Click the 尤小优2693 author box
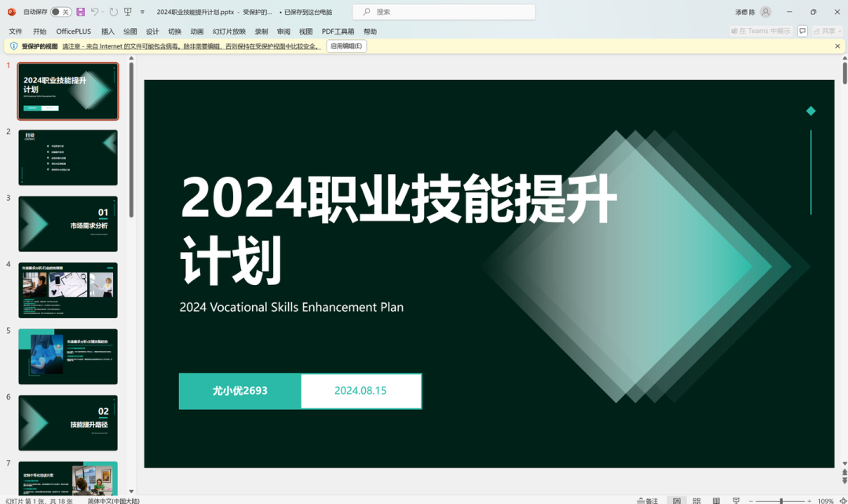848x504 pixels. (x=240, y=391)
